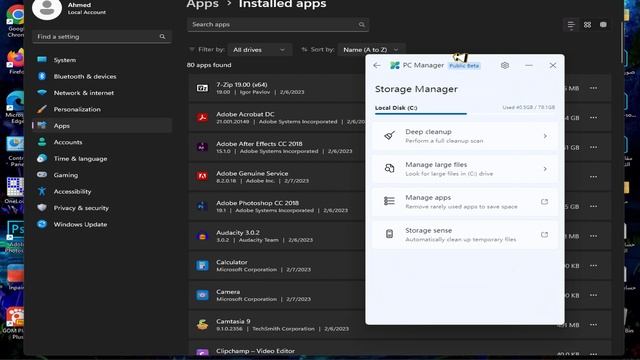Click Manage apps external link icon
The width and height of the screenshot is (640, 360).
544,202
